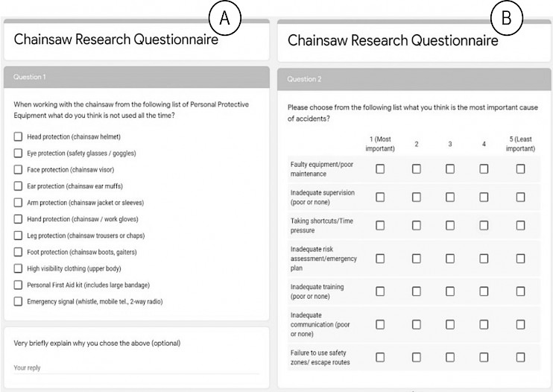Check Arm protection (chainsaw jacket or sleeves)
Screen dimensions: 553x392
pos(18,203)
